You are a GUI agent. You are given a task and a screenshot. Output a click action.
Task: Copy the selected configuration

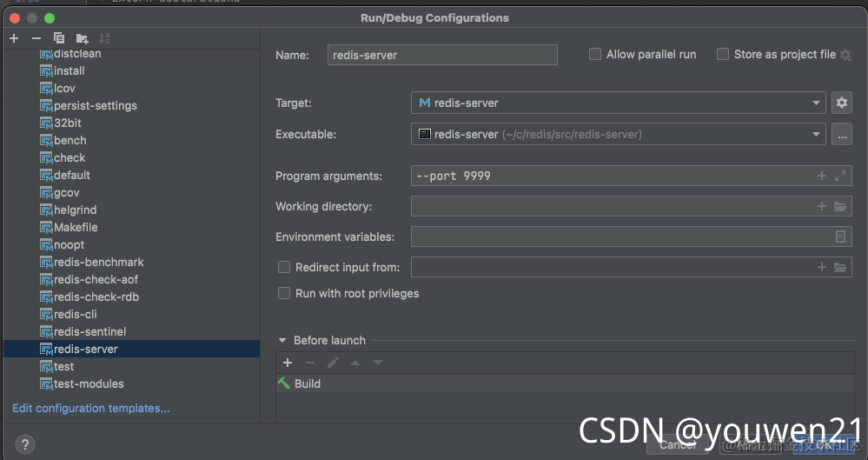pos(59,38)
